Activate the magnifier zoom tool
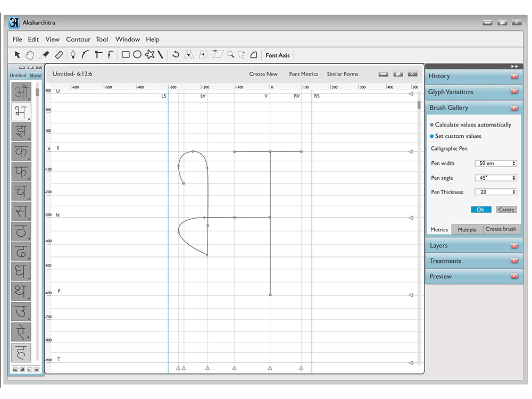 tap(231, 54)
